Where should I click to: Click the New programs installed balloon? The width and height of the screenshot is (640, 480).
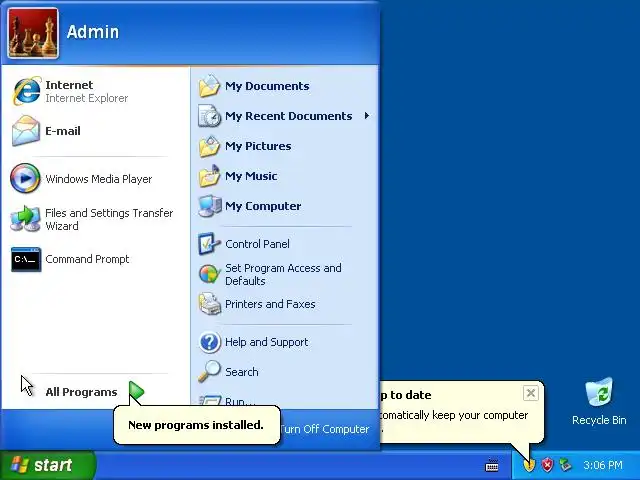tap(196, 425)
